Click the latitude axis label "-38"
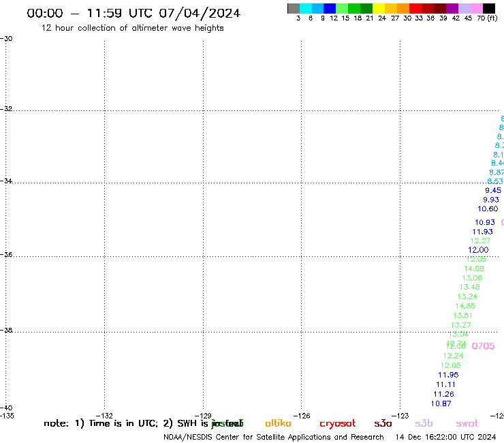Image resolution: width=504 pixels, height=443 pixels. tap(6, 331)
